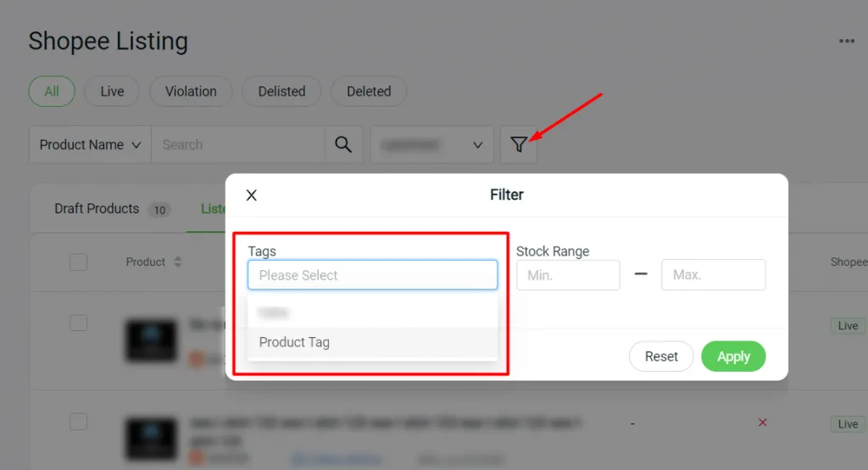Click the Stock Range Min. field
868x470 pixels.
point(568,275)
